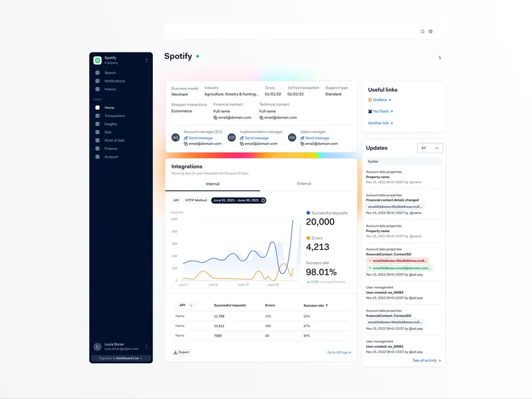Screen dimensions: 532x399
Task: Click the June 01 - June 30 date chip
Action: [x=239, y=200]
